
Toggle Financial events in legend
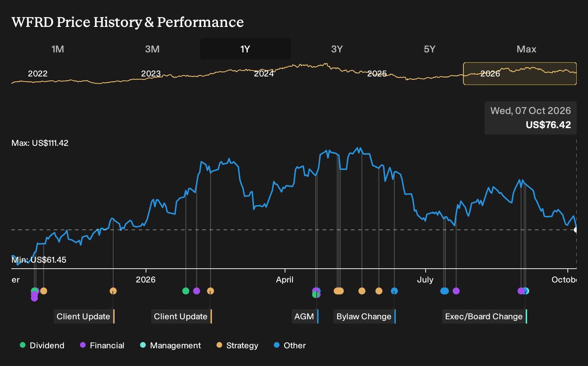pyautogui.click(x=102, y=345)
